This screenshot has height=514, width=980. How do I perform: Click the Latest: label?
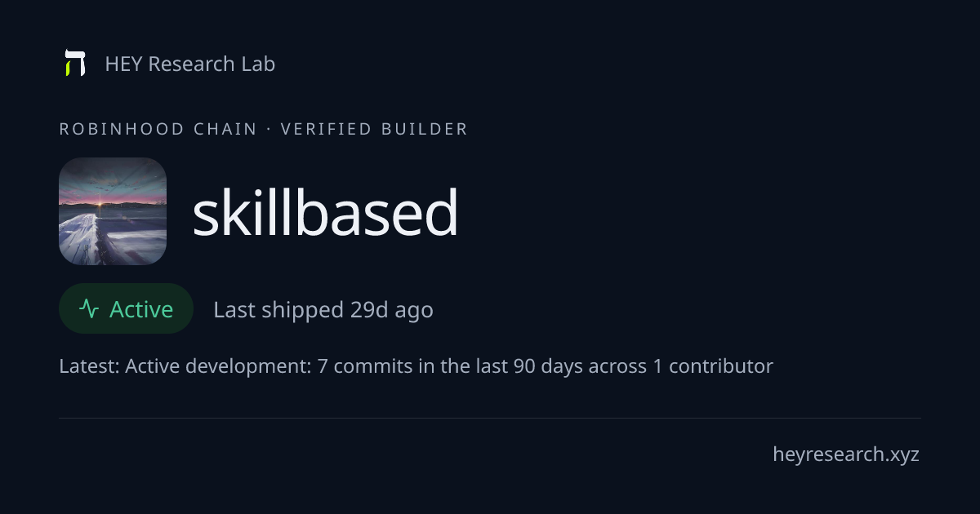click(90, 366)
